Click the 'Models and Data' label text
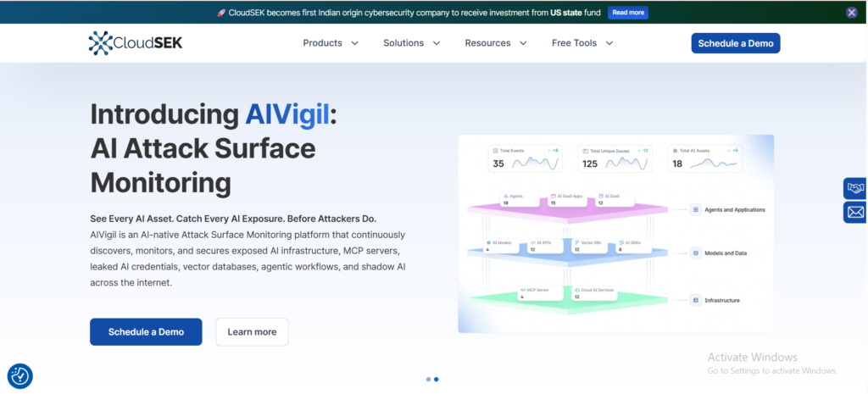Screen dimensions: 868x394 coord(726,253)
